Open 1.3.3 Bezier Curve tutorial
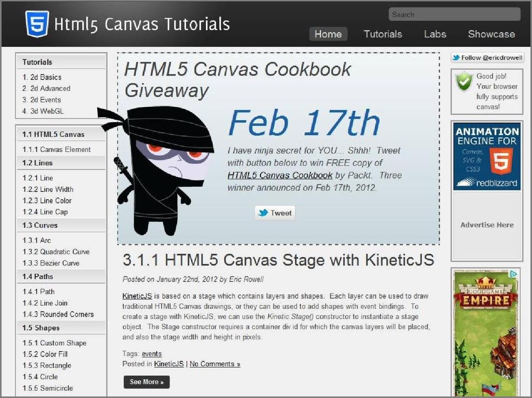The height and width of the screenshot is (398, 532). [51, 263]
